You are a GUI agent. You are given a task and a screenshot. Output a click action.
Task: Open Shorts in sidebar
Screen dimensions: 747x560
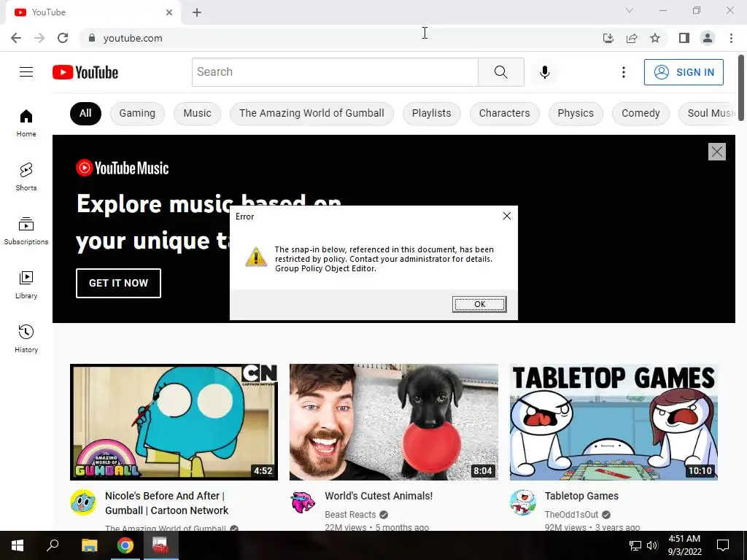(x=26, y=177)
